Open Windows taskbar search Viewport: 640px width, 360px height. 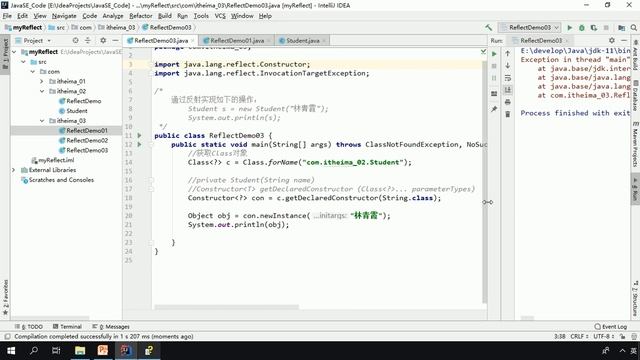tap(34, 351)
